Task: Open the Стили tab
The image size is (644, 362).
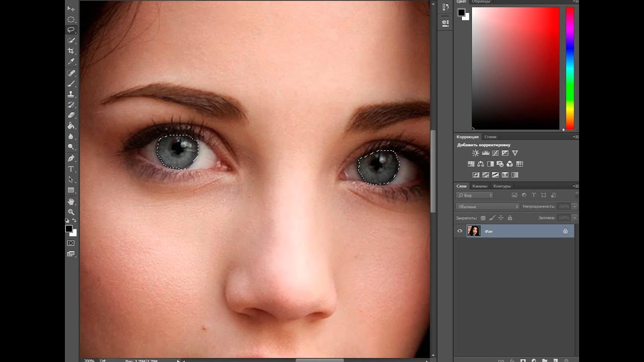Action: pos(490,137)
